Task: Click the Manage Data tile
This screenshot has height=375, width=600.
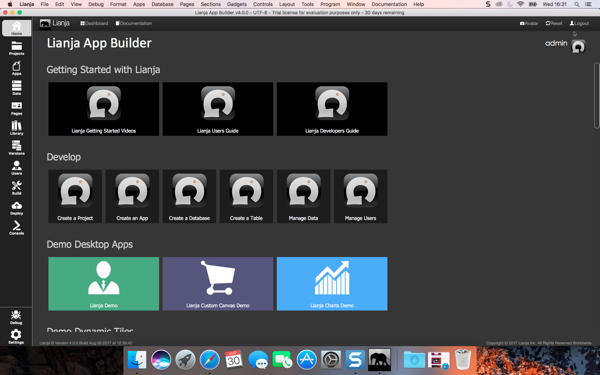Action: [303, 196]
